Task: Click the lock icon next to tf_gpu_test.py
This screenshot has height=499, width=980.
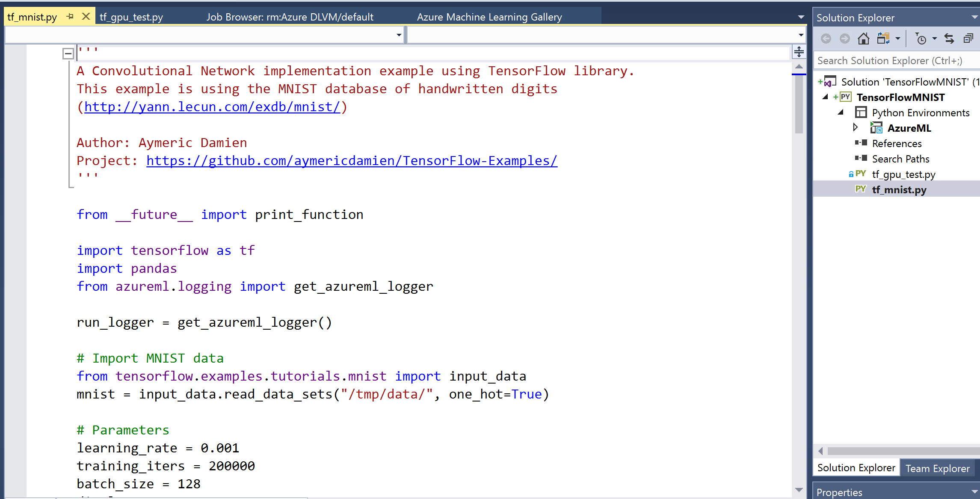Action: coord(851,174)
